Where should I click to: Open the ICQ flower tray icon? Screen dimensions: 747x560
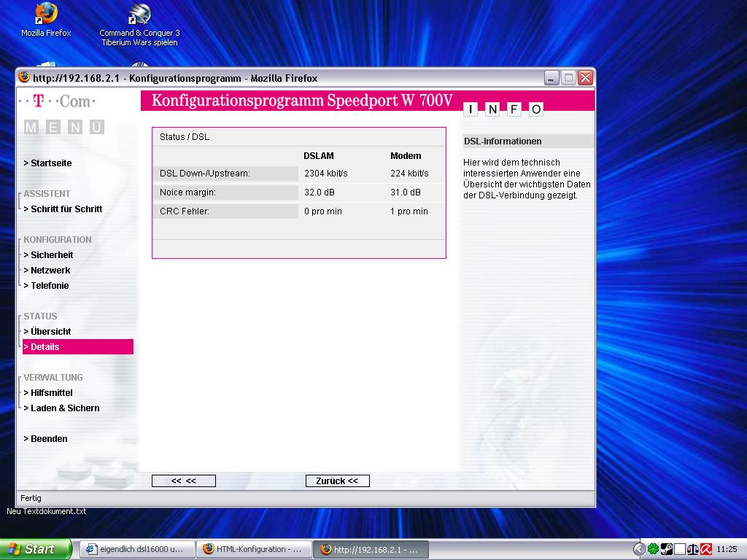[x=653, y=549]
